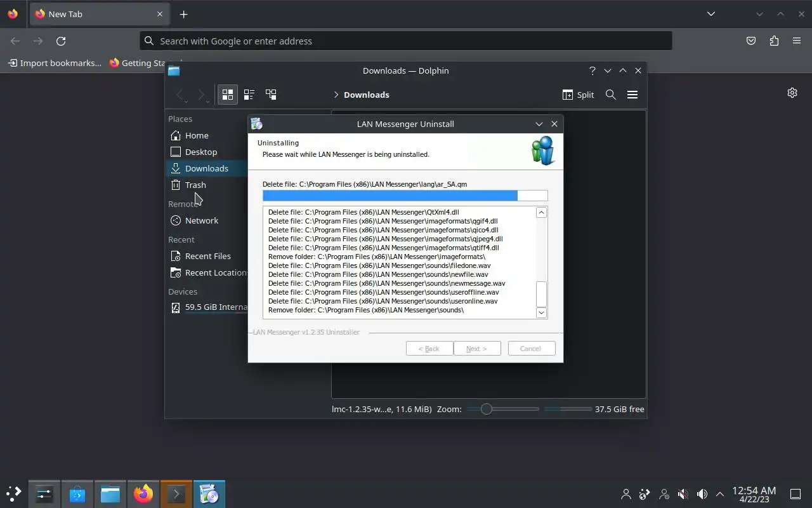Open Dolphin hamburger menu

632,95
